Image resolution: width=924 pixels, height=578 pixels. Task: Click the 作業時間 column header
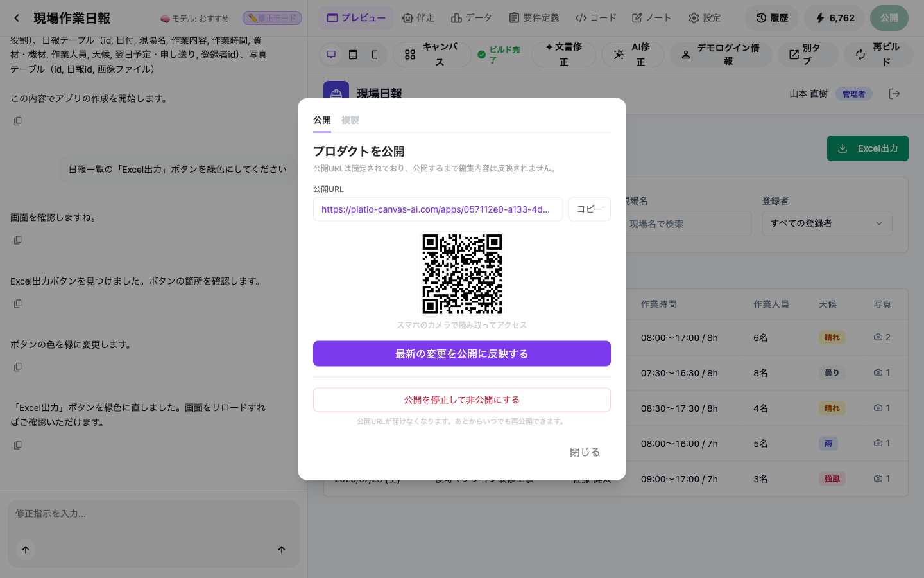point(658,304)
